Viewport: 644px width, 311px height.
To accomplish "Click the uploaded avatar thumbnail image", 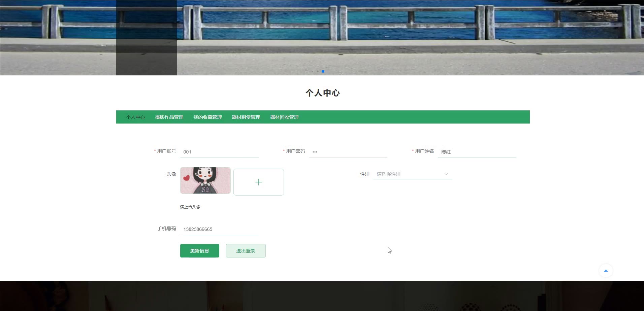I will click(x=205, y=180).
